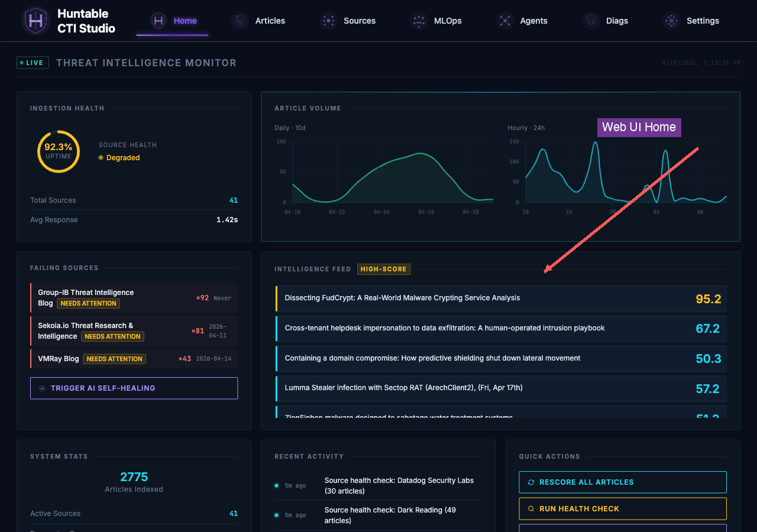Click the Dark Reading activity entry
This screenshot has width=757, height=532.
[378, 515]
